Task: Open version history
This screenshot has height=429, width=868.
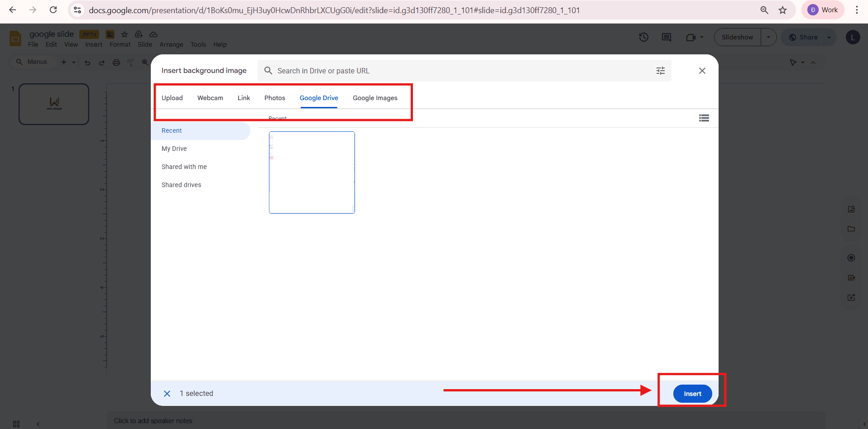Action: tap(643, 37)
